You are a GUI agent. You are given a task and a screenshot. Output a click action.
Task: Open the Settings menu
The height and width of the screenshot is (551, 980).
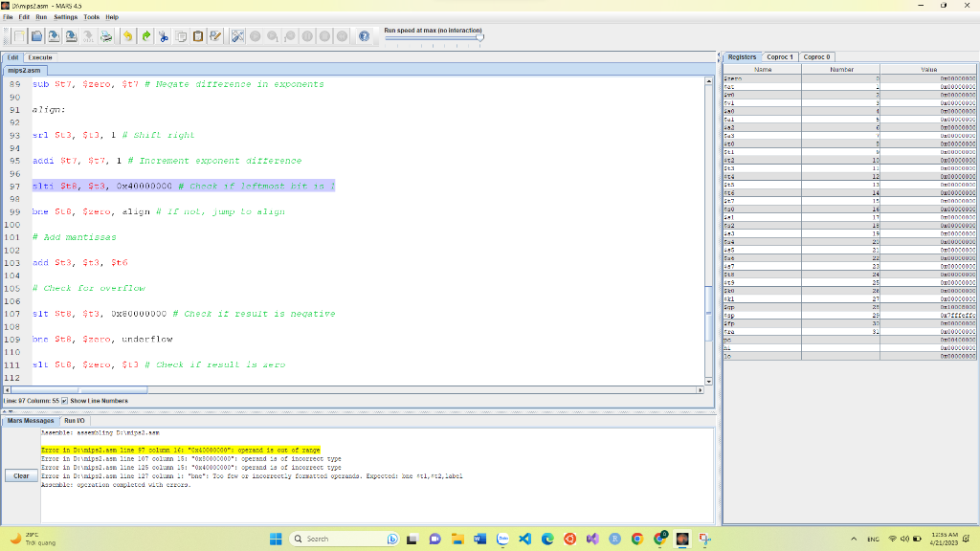[x=65, y=17]
